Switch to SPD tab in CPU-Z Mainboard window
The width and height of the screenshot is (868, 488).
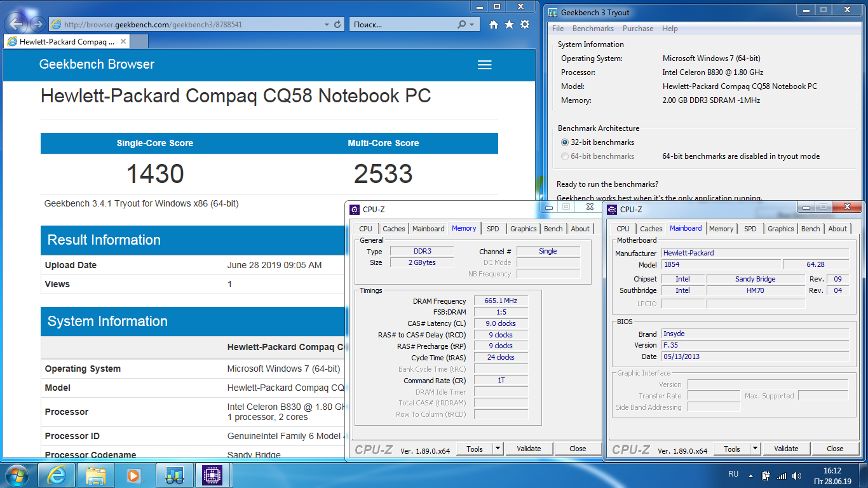750,229
